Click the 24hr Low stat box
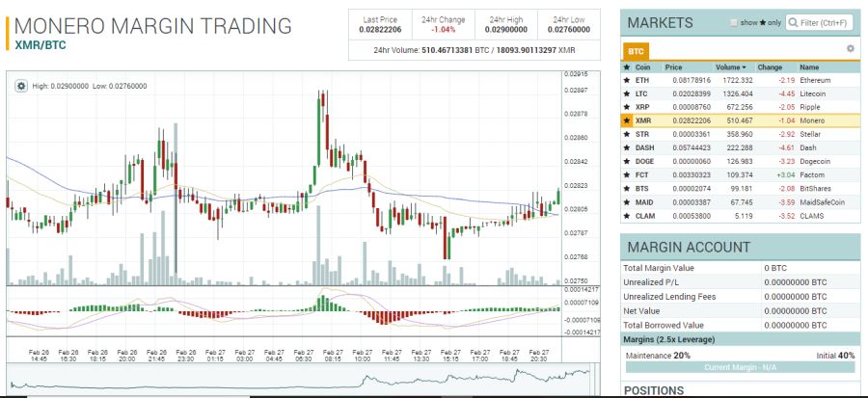This screenshot has width=868, height=398. coord(568,25)
